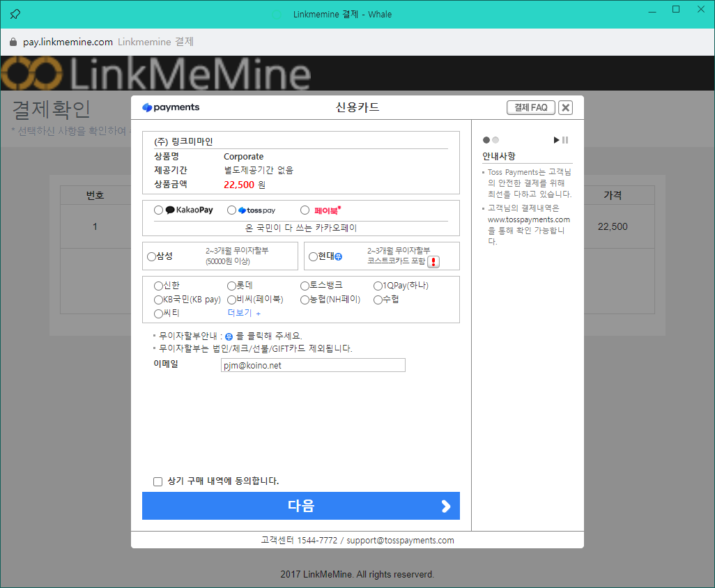Click the email input field
This screenshot has width=715, height=588.
click(313, 365)
